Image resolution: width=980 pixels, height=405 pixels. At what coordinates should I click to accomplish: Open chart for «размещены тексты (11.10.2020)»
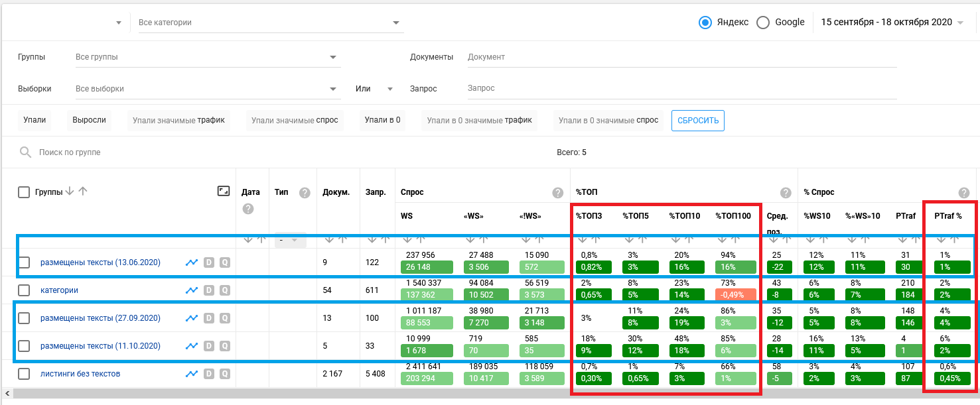192,346
